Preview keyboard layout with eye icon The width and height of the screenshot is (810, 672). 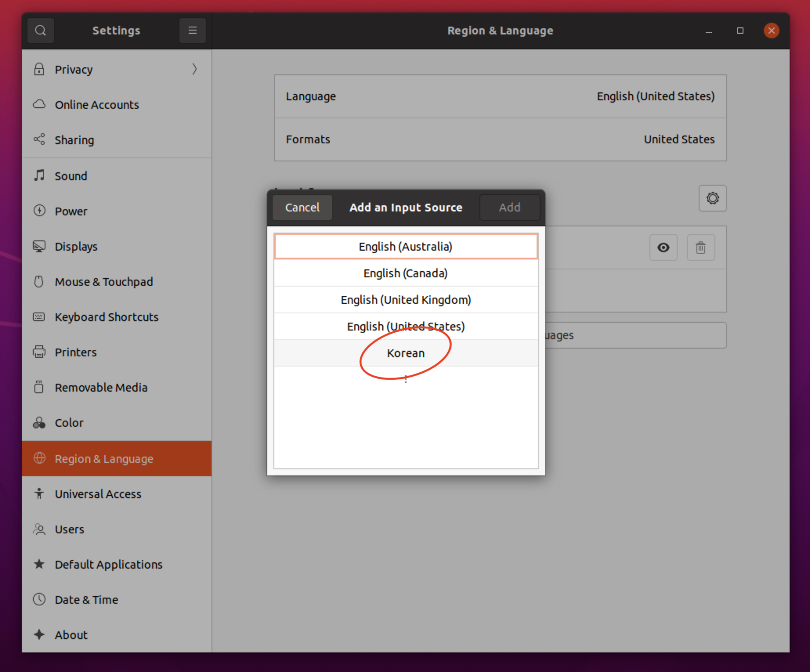pos(663,247)
